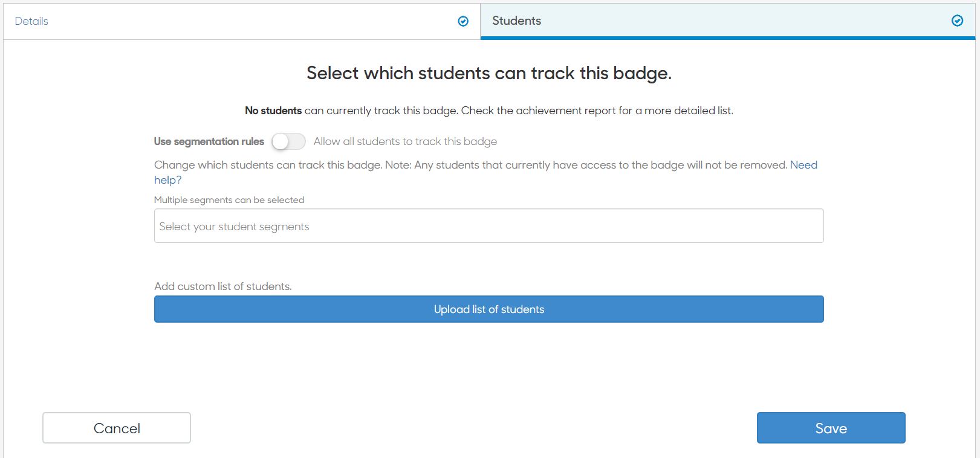Viewport: 980px width, 458px height.
Task: Save the badge student settings
Action: [x=831, y=428]
